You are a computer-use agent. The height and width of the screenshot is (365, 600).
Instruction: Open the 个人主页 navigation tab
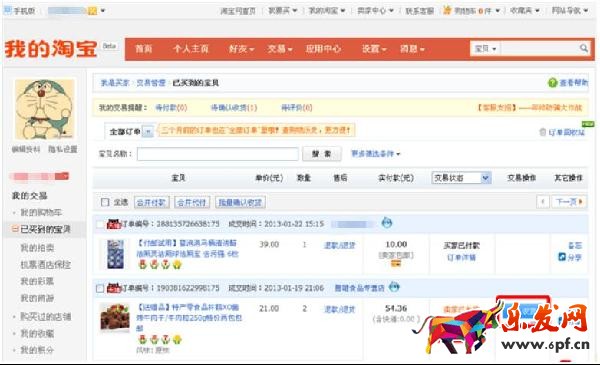point(190,49)
